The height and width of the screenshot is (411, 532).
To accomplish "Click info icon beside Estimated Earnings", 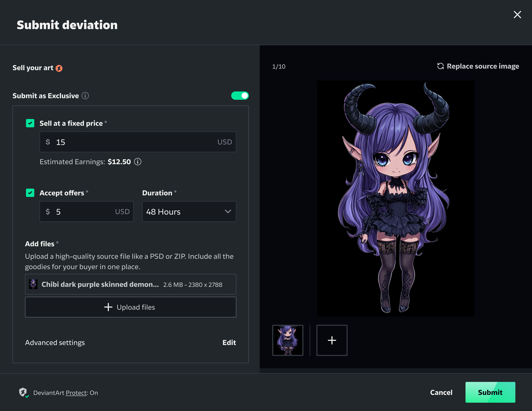I will (x=138, y=162).
